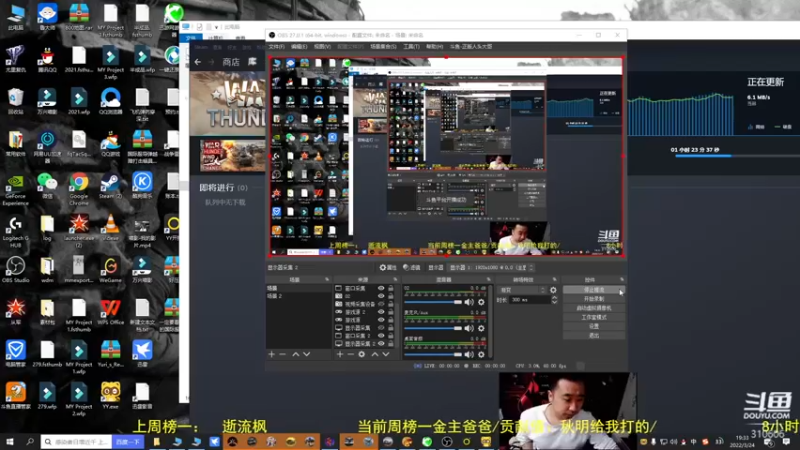Click the Windows taskbar search input field
Screen dimensions: 800x450
click(77, 442)
